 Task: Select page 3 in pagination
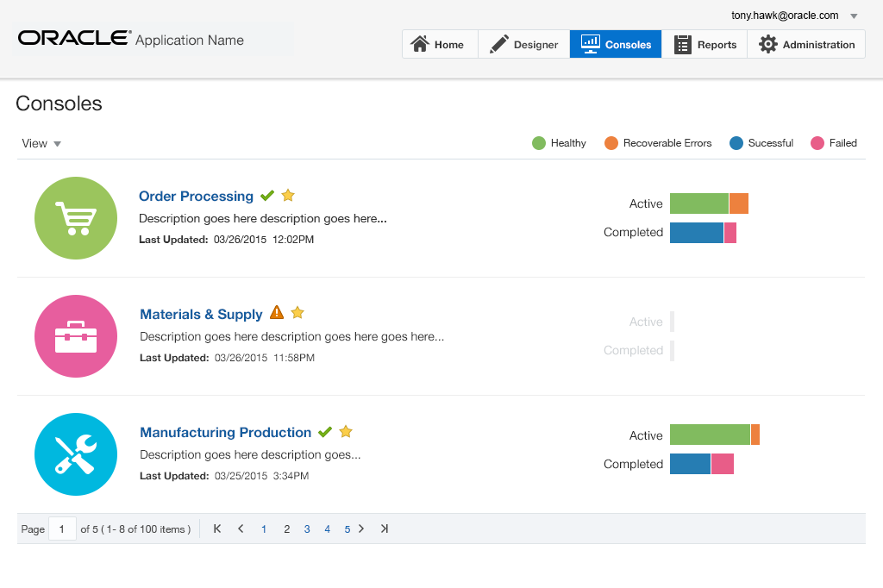coord(307,529)
